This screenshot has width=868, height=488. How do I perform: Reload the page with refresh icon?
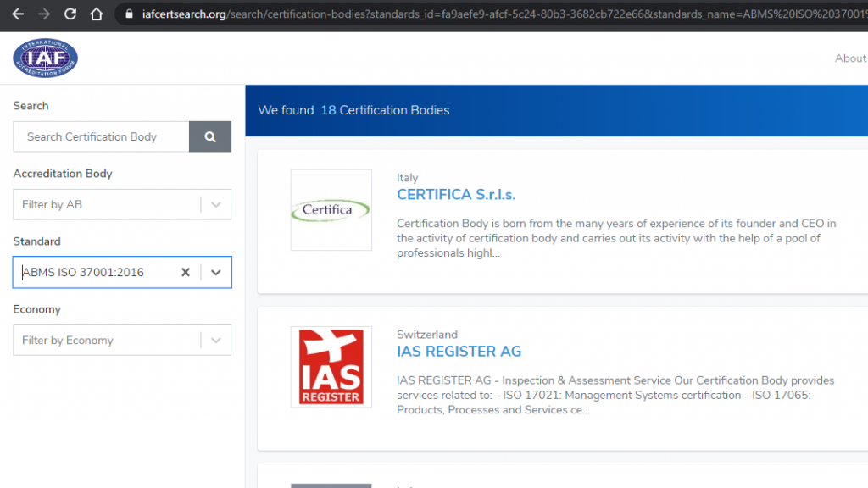coord(70,14)
